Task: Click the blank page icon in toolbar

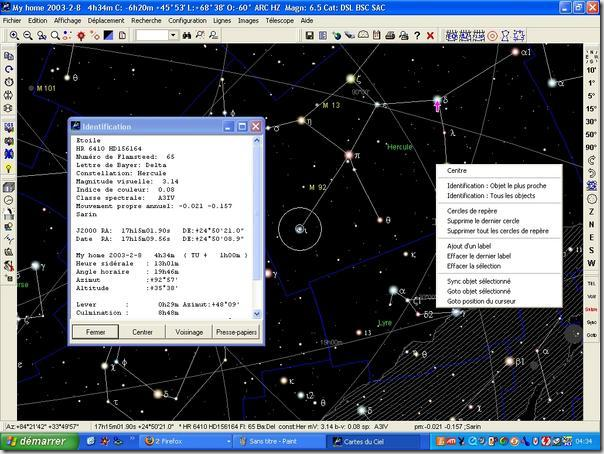Action: [122, 35]
